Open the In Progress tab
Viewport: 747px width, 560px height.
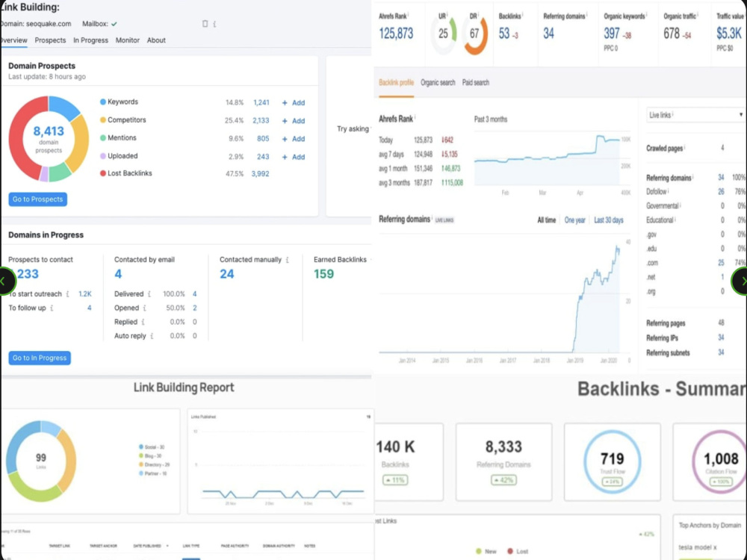click(x=90, y=40)
